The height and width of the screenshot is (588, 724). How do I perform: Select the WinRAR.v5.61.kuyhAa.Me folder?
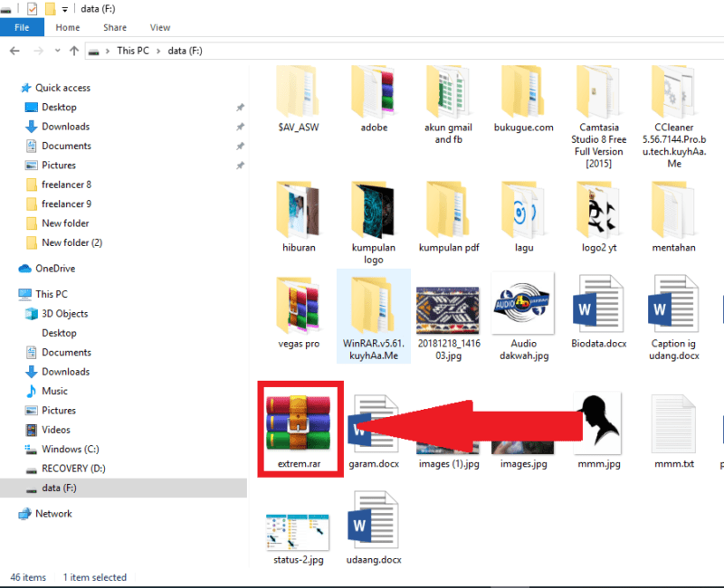click(x=374, y=316)
